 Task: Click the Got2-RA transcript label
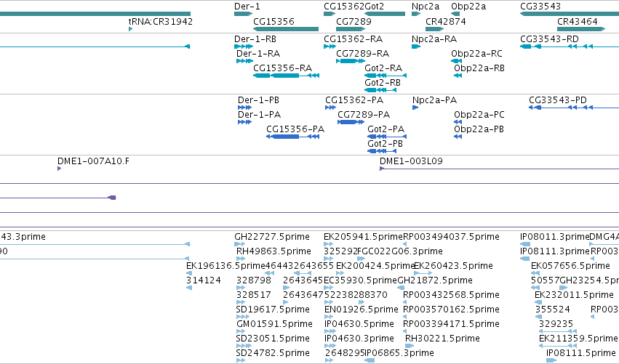coord(383,68)
